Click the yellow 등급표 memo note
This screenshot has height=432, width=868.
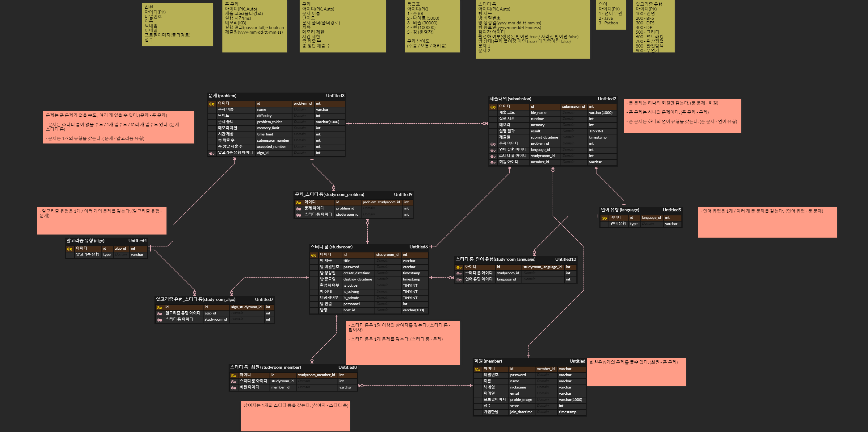coord(432,27)
